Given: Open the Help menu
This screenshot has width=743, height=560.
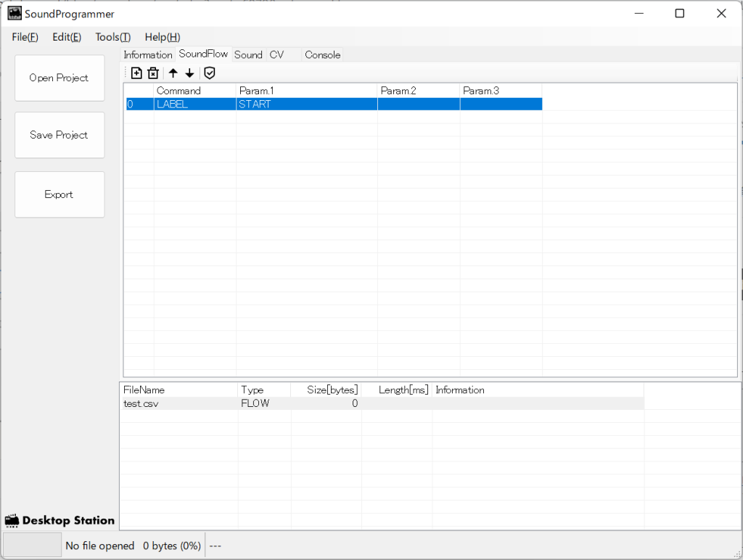Looking at the screenshot, I should pos(163,37).
